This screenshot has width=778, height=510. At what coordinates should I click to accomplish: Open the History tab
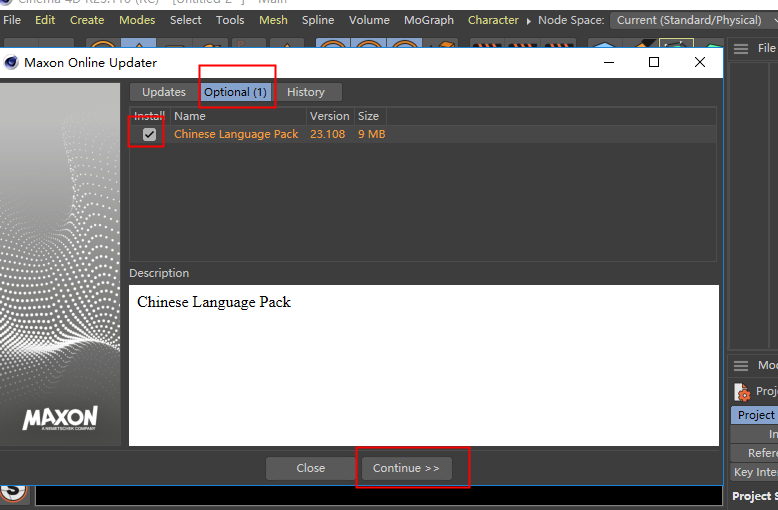(x=306, y=92)
